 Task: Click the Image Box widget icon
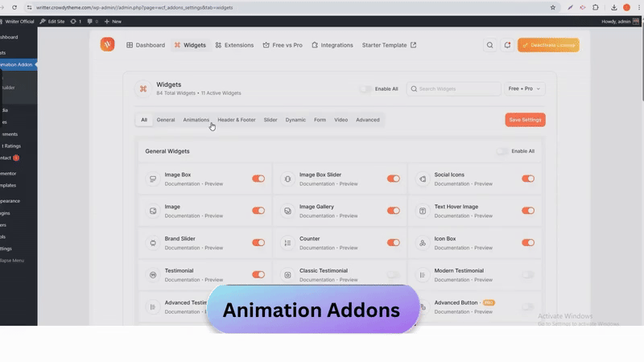click(x=153, y=179)
